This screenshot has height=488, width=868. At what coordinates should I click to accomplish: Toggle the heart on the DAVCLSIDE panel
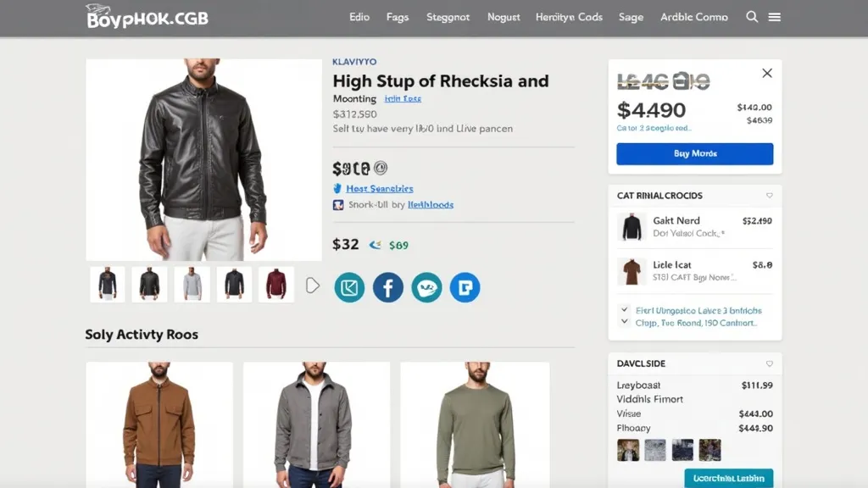(x=768, y=363)
